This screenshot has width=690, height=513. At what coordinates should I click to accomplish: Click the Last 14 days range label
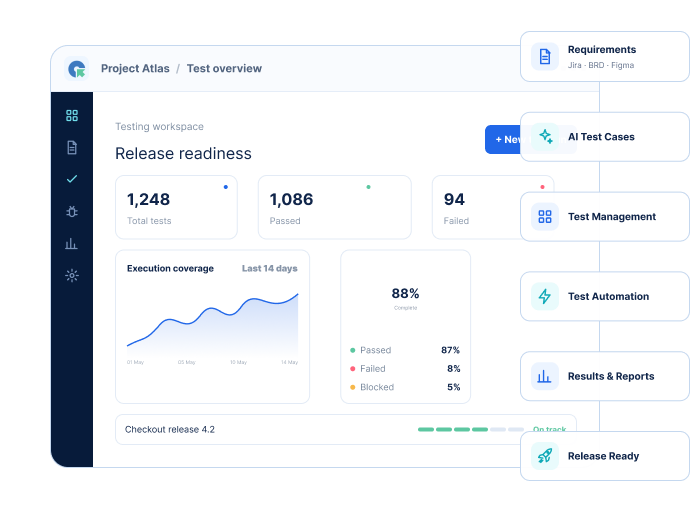269,268
